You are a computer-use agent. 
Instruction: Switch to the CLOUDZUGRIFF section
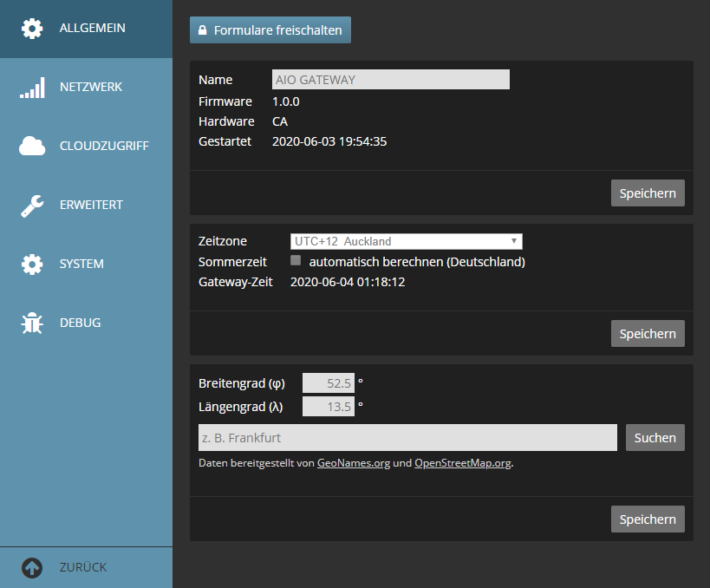(x=104, y=147)
